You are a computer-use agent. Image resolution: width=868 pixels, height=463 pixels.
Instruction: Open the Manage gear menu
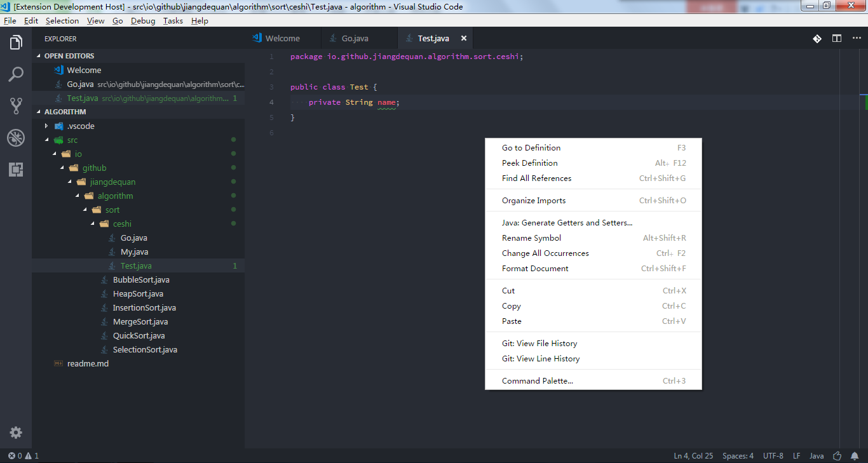click(x=16, y=433)
